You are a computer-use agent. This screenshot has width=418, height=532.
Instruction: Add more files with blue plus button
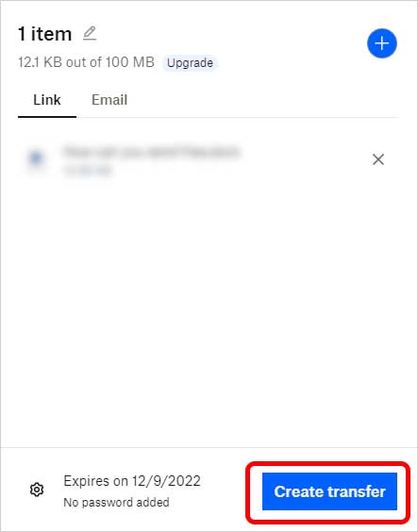382,43
